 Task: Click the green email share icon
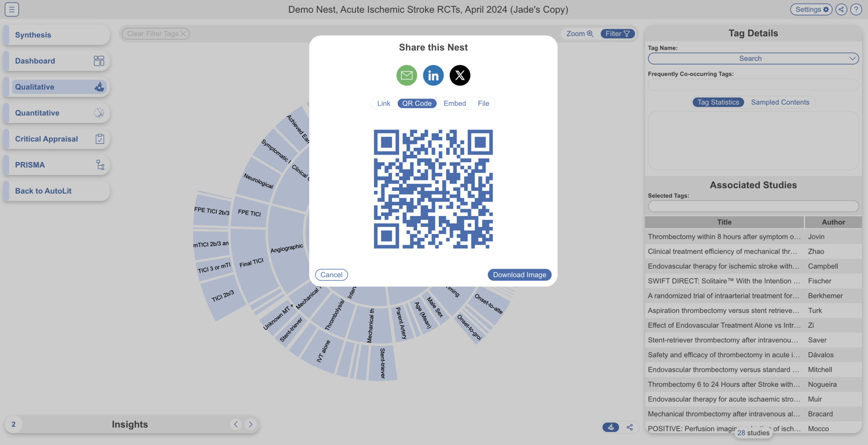coord(406,75)
